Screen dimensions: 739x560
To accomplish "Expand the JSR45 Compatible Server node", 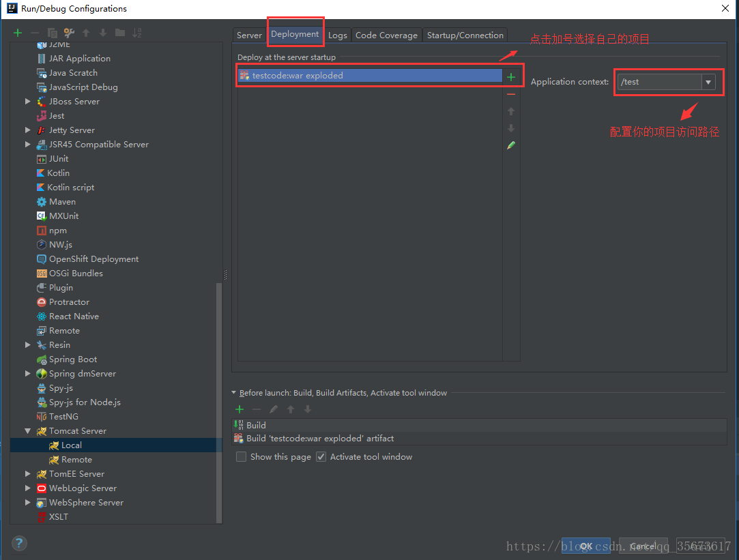I will [27, 144].
